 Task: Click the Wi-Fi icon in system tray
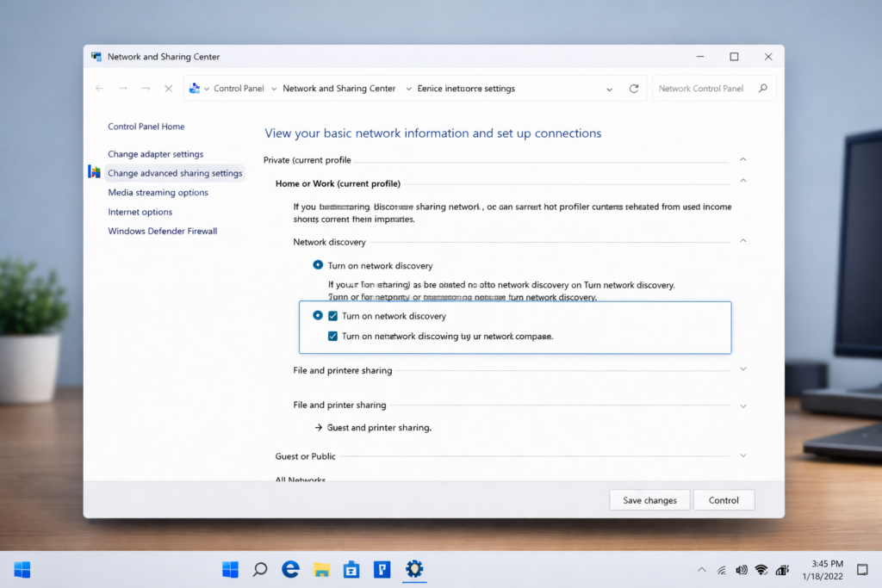761,569
